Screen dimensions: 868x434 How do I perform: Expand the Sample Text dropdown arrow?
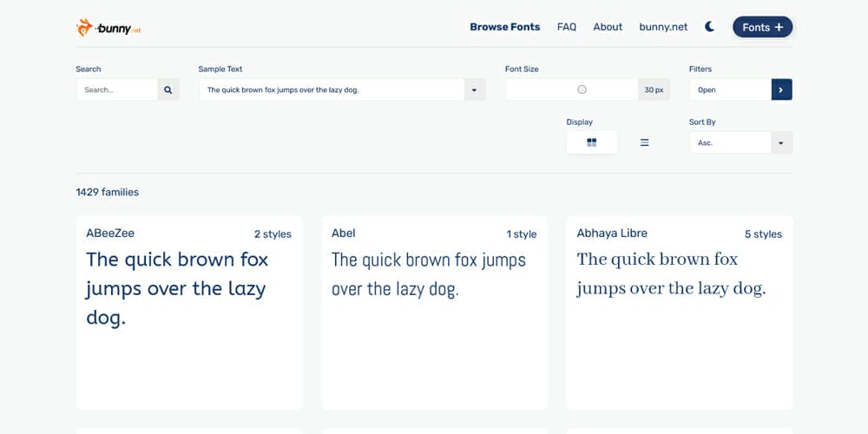pyautogui.click(x=475, y=89)
